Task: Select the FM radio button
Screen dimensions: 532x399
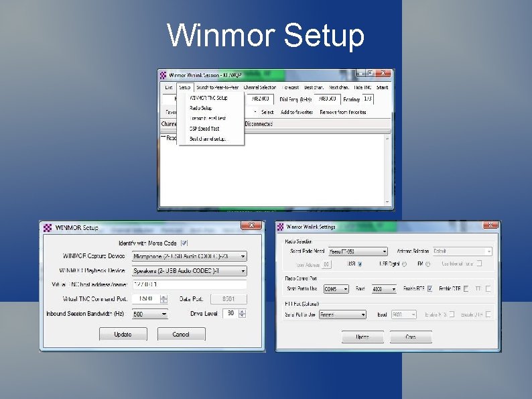Action: point(428,264)
